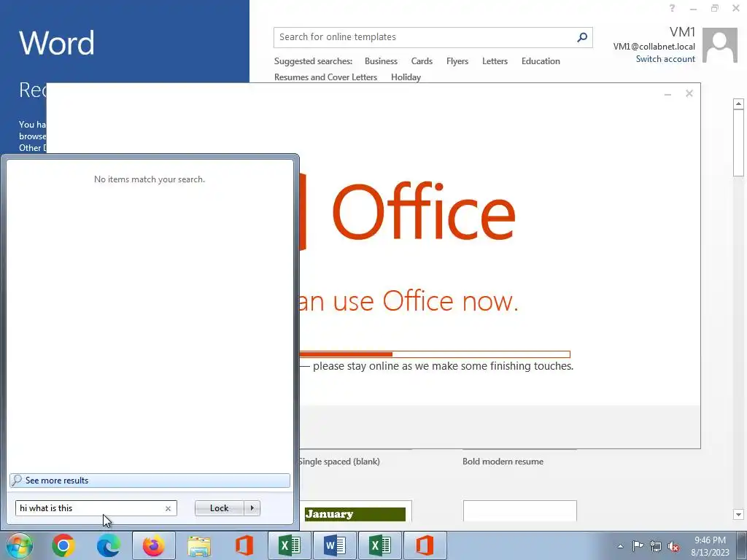
Task: Open the January calendar template thumbnail
Action: tap(355, 512)
